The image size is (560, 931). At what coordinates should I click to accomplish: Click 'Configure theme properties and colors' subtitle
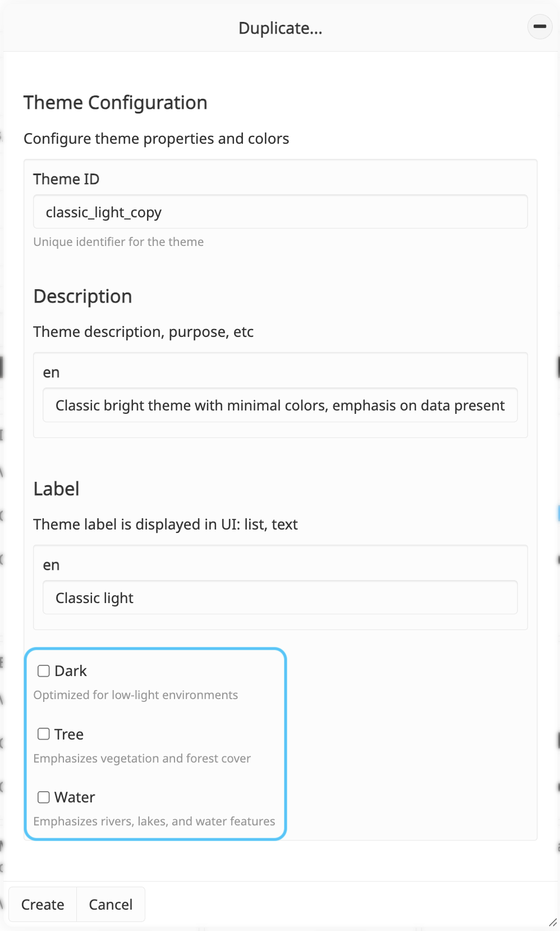tap(157, 139)
